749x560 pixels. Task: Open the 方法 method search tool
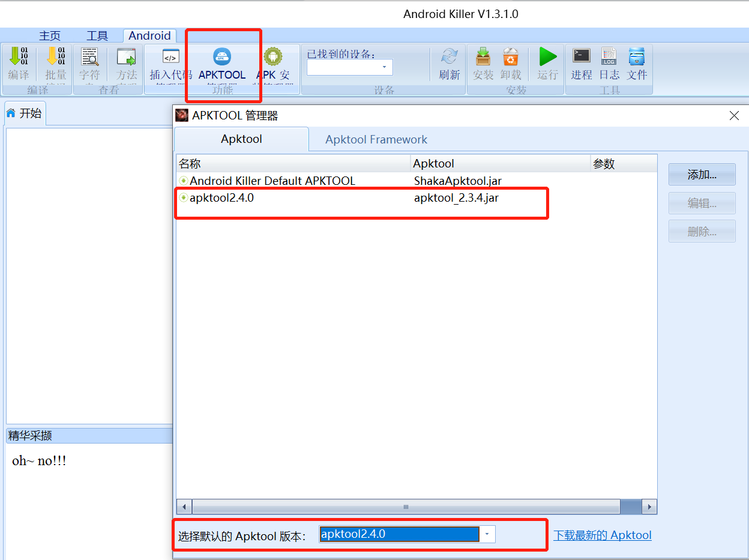pos(127,56)
